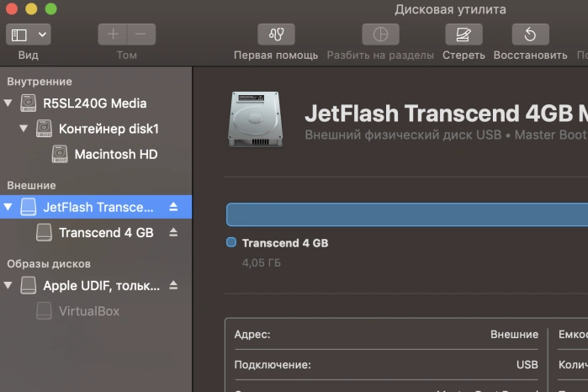The width and height of the screenshot is (588, 392).
Task: Open the sidebar View button
Action: pyautogui.click(x=19, y=34)
